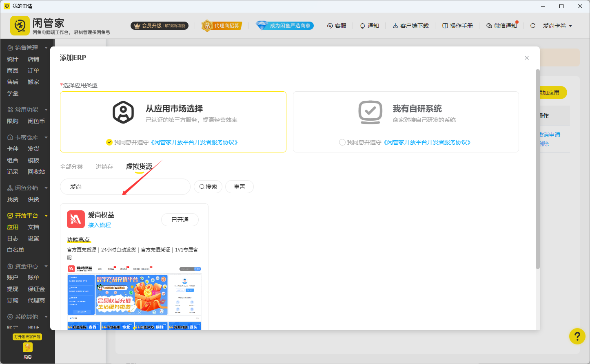Switch to the 全部分类 tab

[x=72, y=167]
